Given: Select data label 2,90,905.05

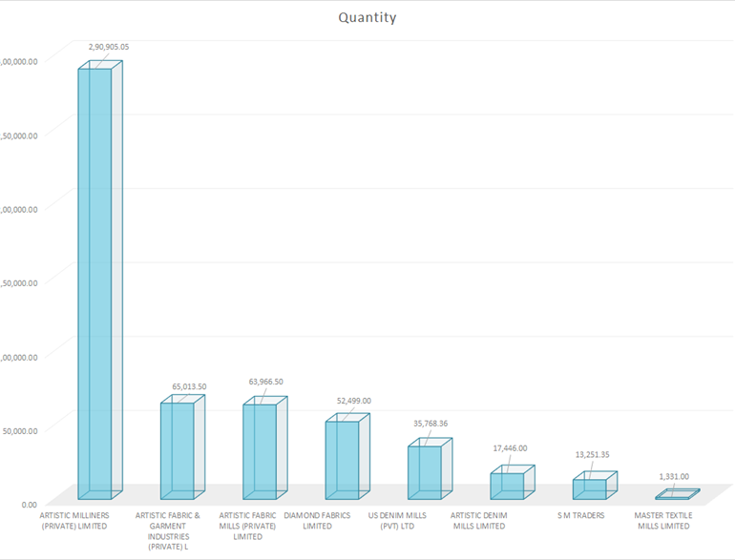Looking at the screenshot, I should 109,47.
